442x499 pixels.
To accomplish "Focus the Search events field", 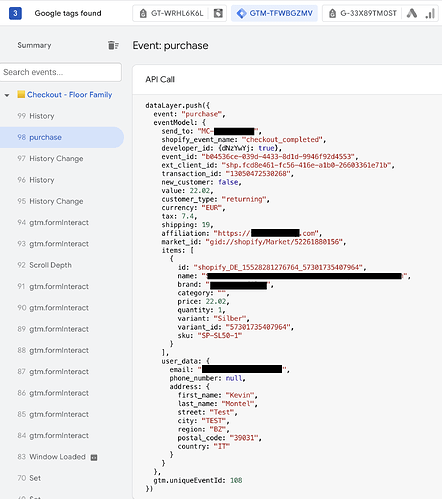I will coord(61,72).
